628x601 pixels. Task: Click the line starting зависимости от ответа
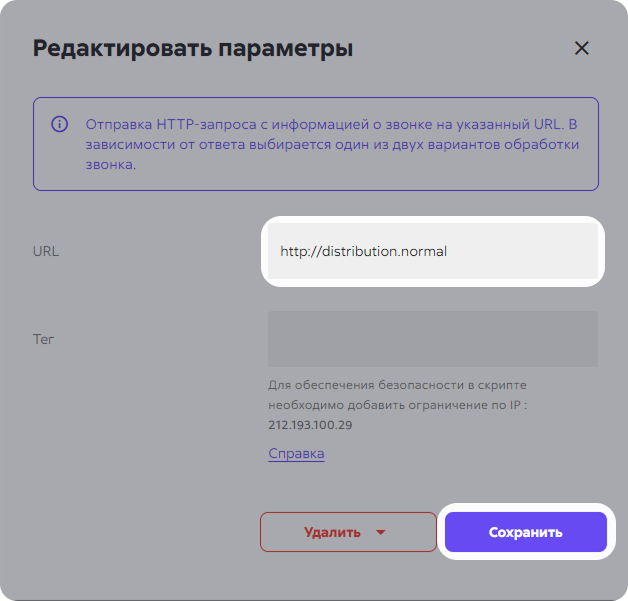coord(332,144)
